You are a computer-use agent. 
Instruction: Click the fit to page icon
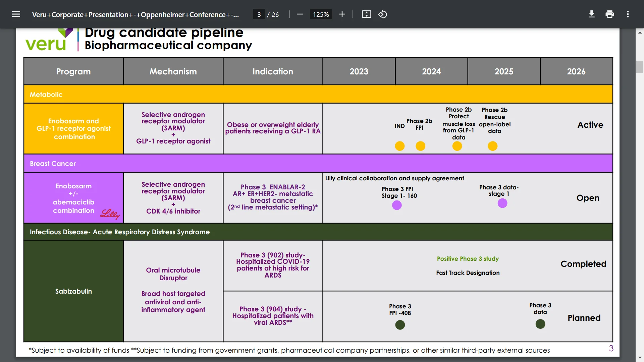tap(366, 14)
